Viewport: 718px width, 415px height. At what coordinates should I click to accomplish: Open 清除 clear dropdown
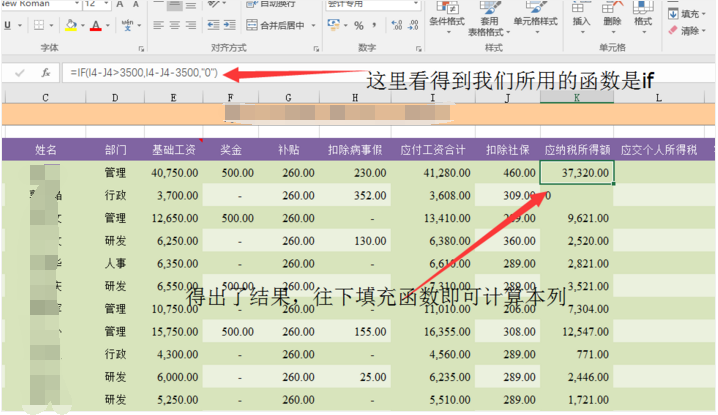pos(686,31)
